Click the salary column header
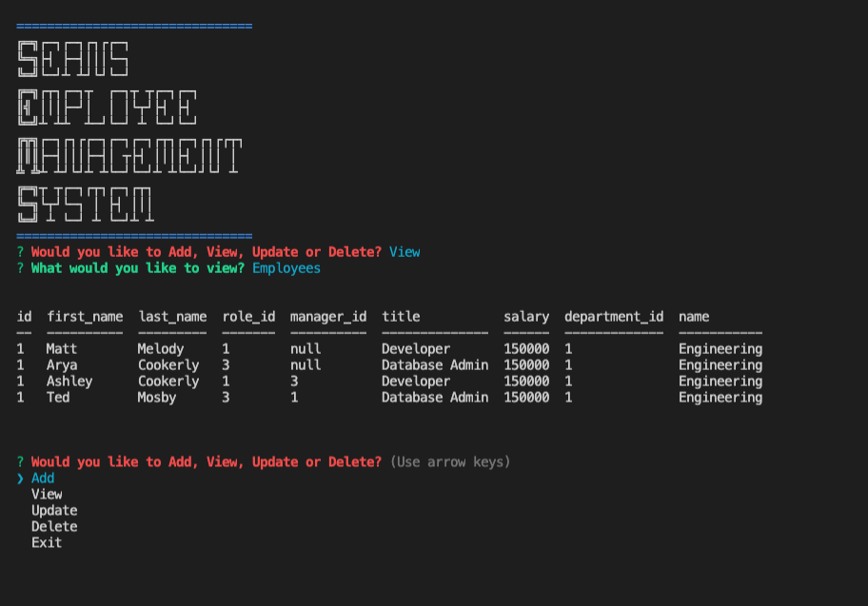The image size is (868, 606). 526,316
